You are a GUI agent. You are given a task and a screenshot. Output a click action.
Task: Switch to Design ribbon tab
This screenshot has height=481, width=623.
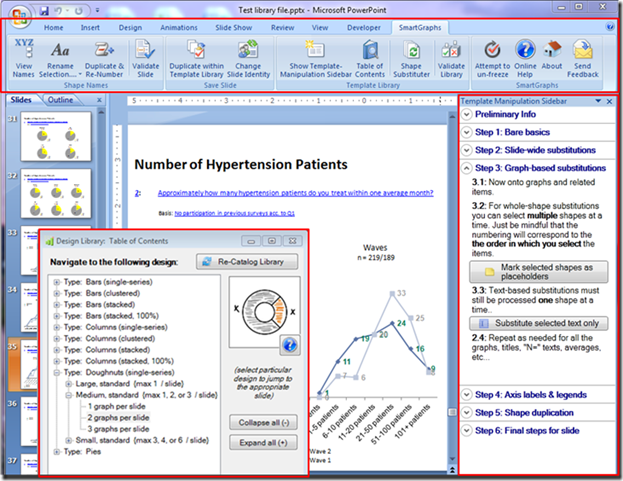pos(130,27)
